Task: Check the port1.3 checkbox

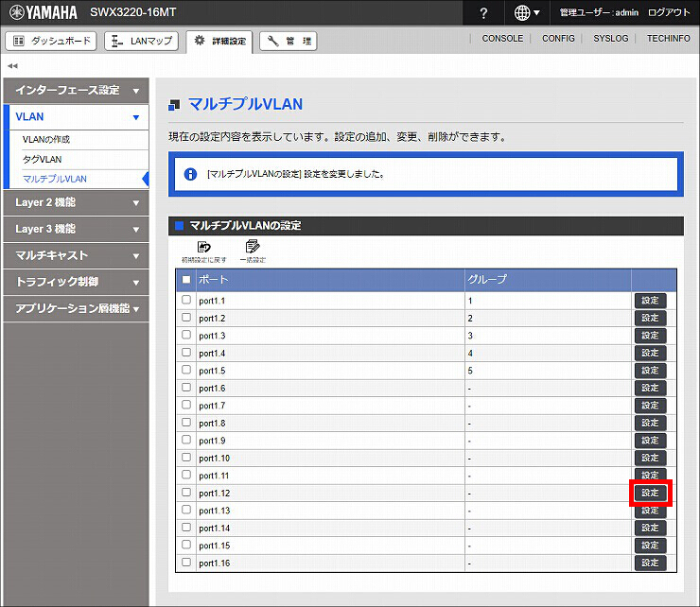Action: [x=186, y=335]
